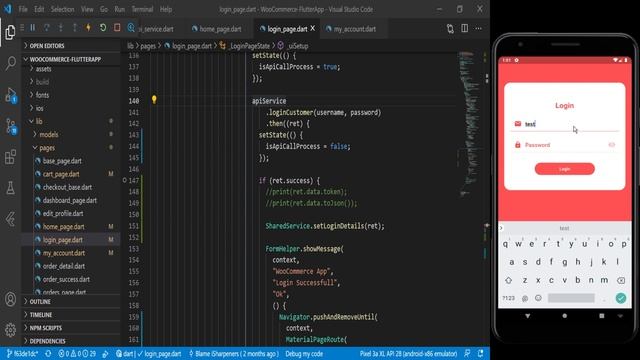Tap the keyboard done checkmark key
The height and width of the screenshot is (360, 640).
pos(621,298)
